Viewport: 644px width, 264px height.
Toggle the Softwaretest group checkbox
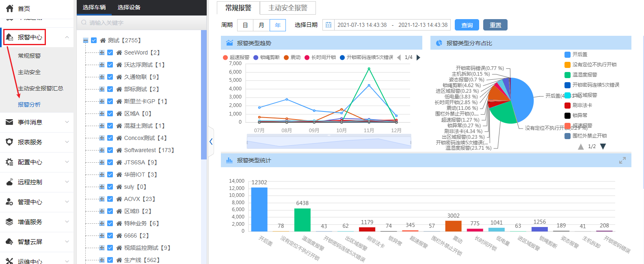[x=110, y=150]
